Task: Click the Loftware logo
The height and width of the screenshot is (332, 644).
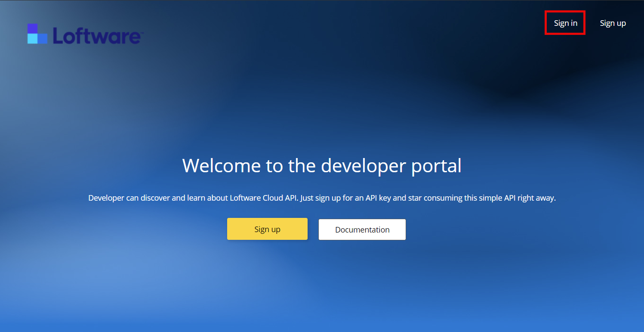Action: (85, 34)
